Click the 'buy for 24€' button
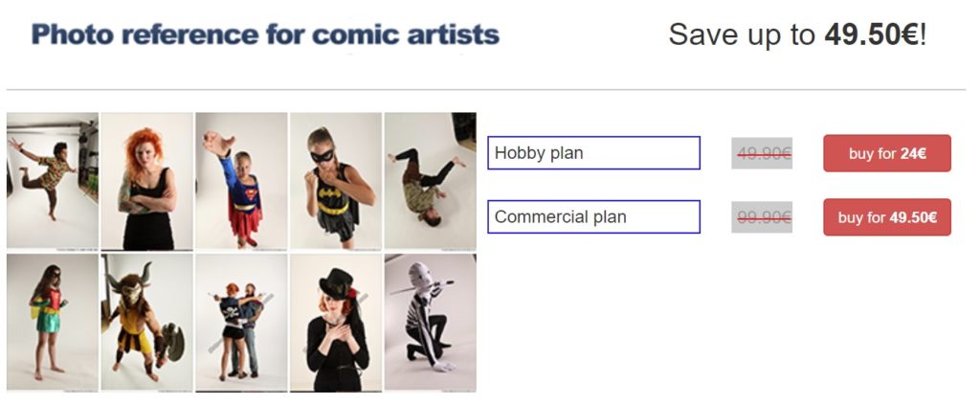This screenshot has width=980, height=405. (x=887, y=153)
